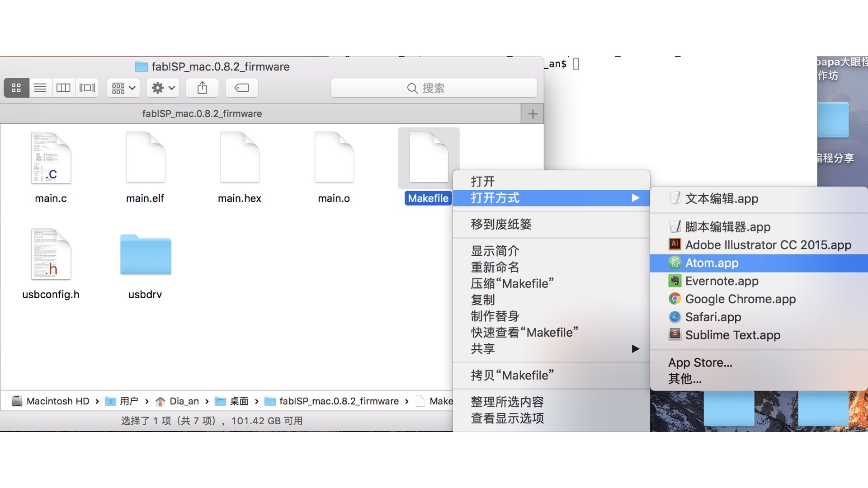Select the main.hex file icon
The width and height of the screenshot is (868, 488).
[x=240, y=157]
